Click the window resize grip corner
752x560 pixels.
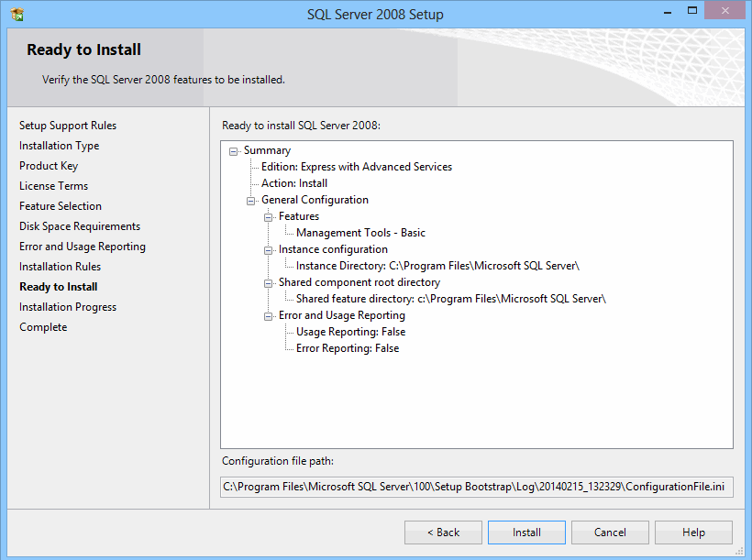click(x=741, y=553)
